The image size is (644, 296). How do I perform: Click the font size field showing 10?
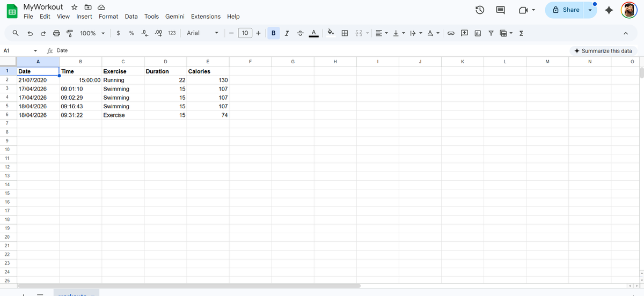245,33
